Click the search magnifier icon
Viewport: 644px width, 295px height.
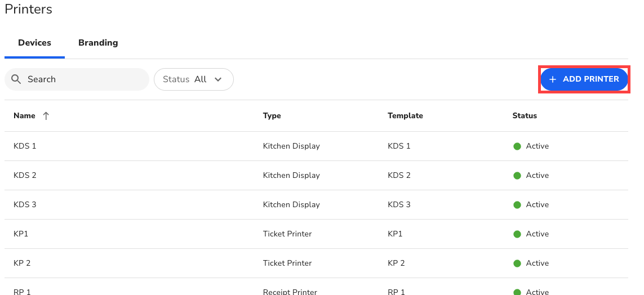click(x=16, y=79)
